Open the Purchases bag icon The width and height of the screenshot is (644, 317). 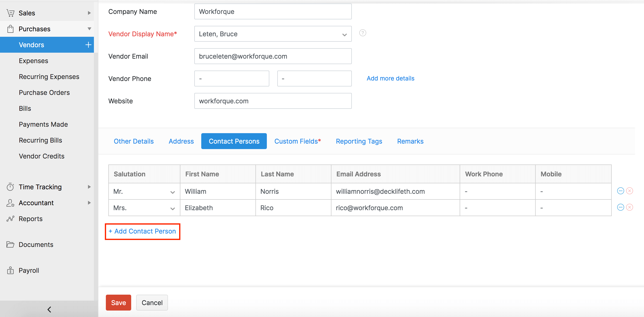(10, 29)
